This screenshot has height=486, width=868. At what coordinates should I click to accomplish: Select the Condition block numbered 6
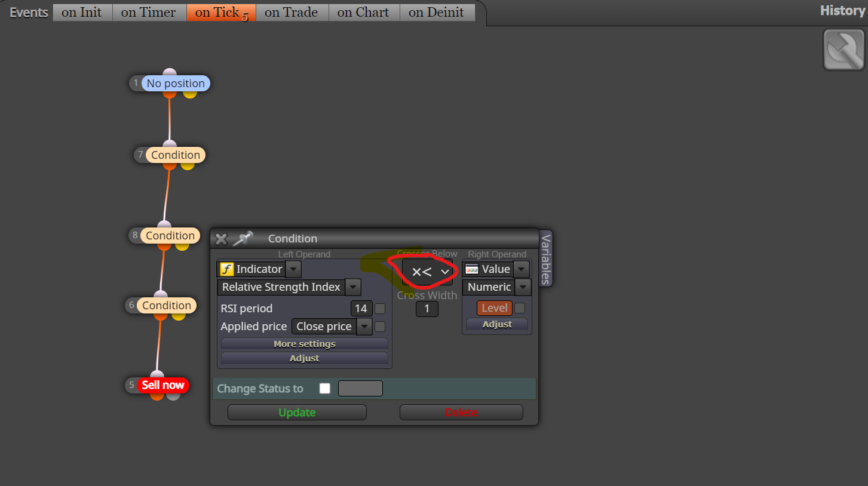(x=167, y=306)
